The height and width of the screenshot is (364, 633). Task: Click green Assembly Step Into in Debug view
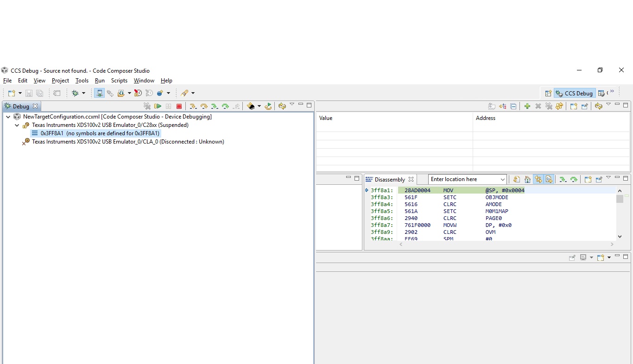pos(215,106)
